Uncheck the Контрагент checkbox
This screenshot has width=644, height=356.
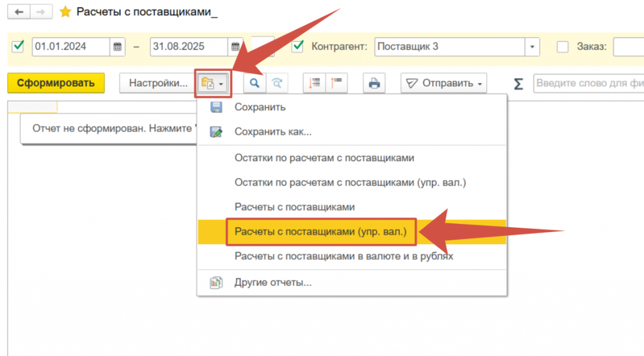pyautogui.click(x=298, y=47)
